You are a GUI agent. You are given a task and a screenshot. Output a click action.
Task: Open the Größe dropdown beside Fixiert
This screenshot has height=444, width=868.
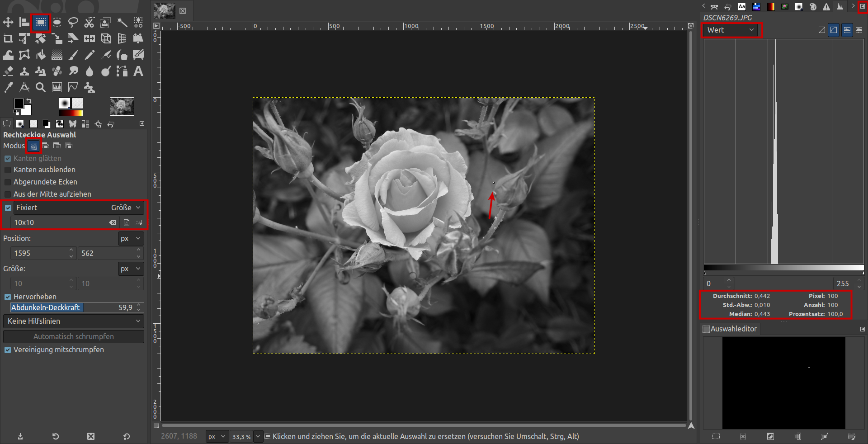click(x=127, y=208)
